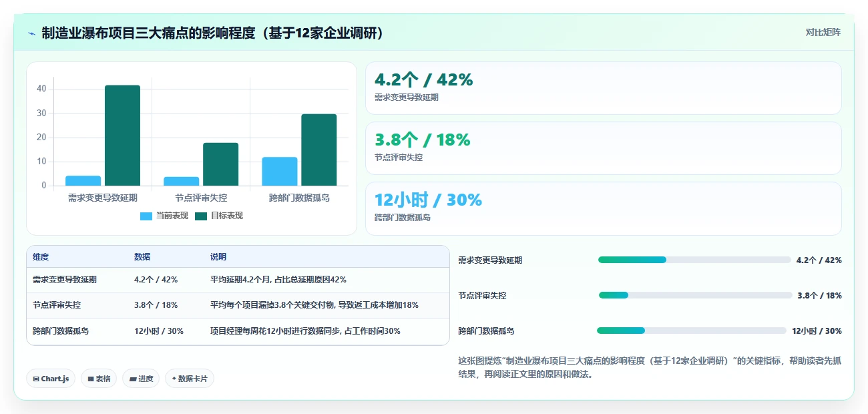
Task: Click the 对比矩阵 label in the header
Action: coord(823,32)
